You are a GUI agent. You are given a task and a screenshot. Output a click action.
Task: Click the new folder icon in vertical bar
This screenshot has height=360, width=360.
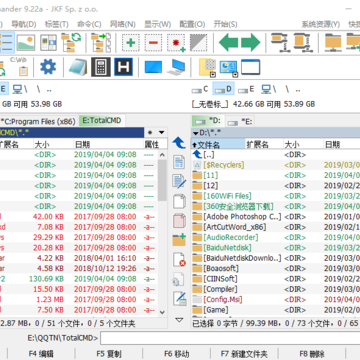point(179,240)
